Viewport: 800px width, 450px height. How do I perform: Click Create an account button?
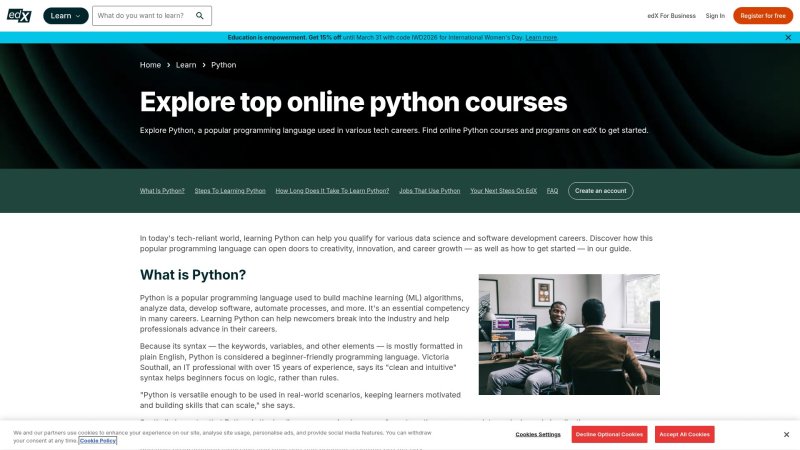(x=601, y=191)
